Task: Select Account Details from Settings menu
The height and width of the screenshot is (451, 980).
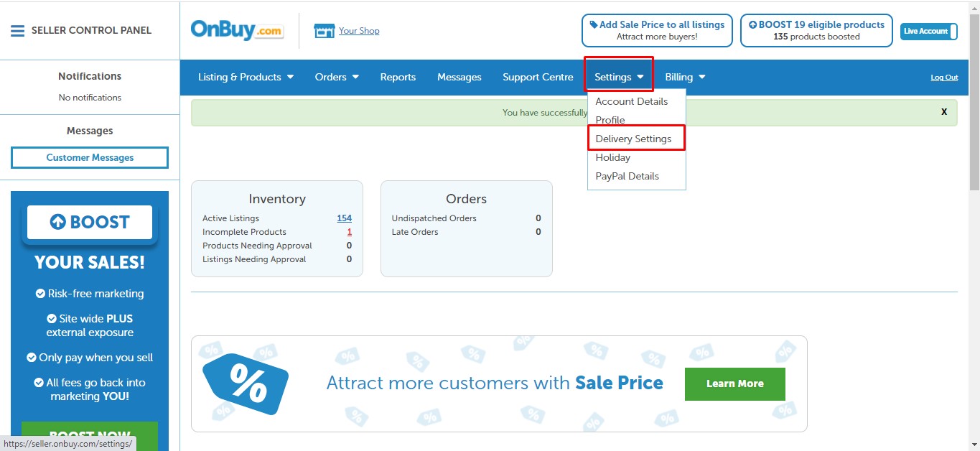Action: point(632,101)
